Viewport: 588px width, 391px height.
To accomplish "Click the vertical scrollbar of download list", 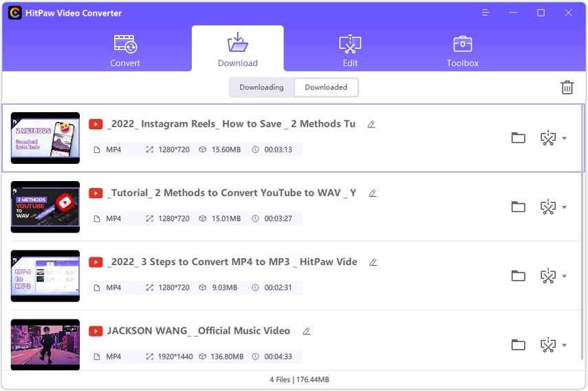I will (583, 233).
